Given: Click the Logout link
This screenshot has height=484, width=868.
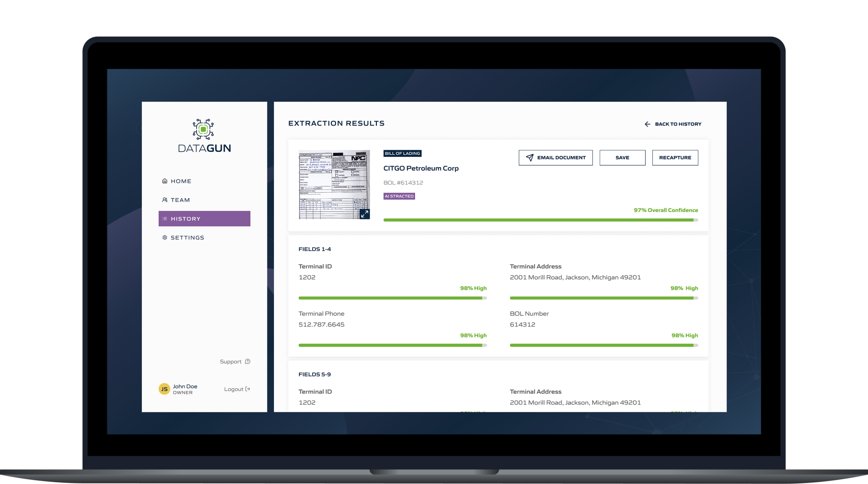Looking at the screenshot, I should click(x=237, y=389).
